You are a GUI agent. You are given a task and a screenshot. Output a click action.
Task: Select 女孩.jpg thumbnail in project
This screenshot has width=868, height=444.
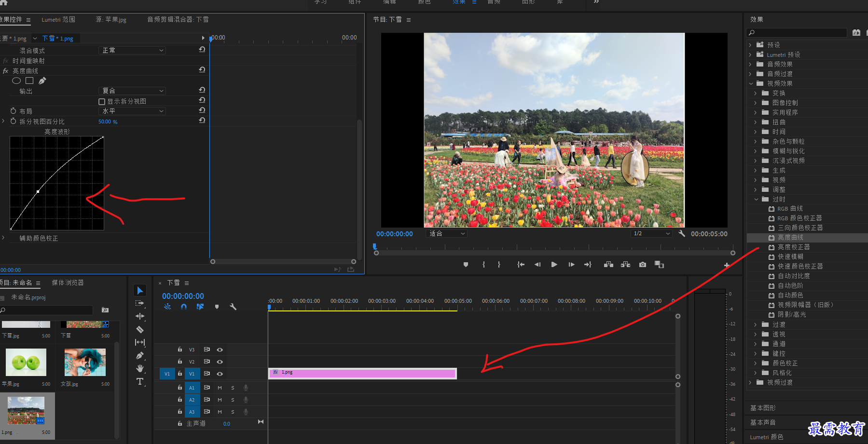(x=85, y=362)
